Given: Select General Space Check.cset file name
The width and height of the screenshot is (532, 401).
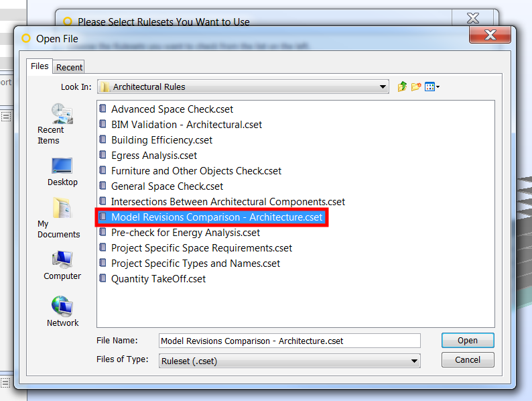Looking at the screenshot, I should [x=167, y=186].
